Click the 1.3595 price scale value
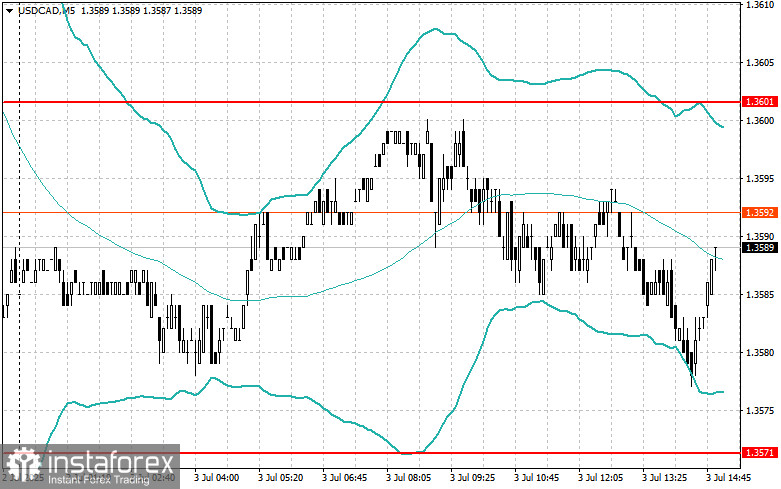The width and height of the screenshot is (781, 489). click(x=760, y=179)
